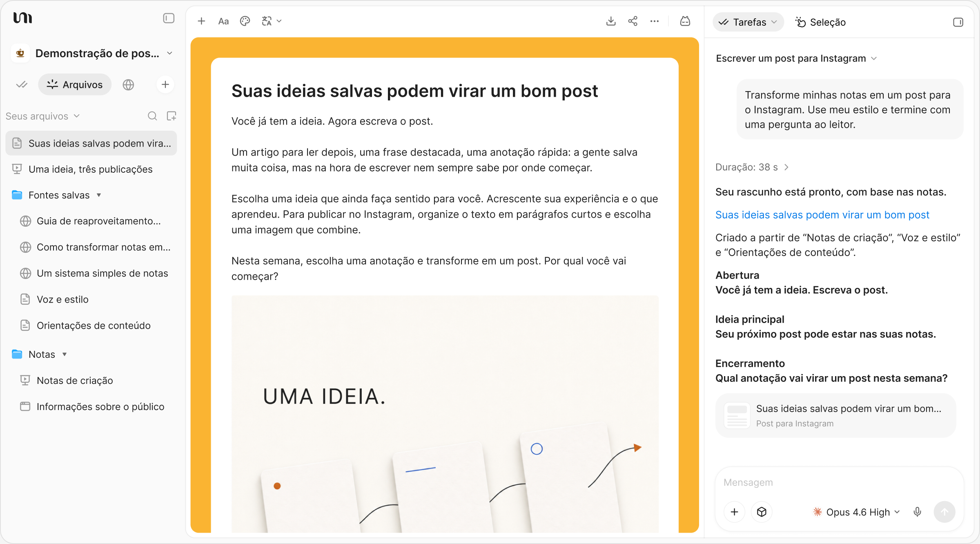
Task: Open the Aa text formatting options
Action: (x=223, y=21)
